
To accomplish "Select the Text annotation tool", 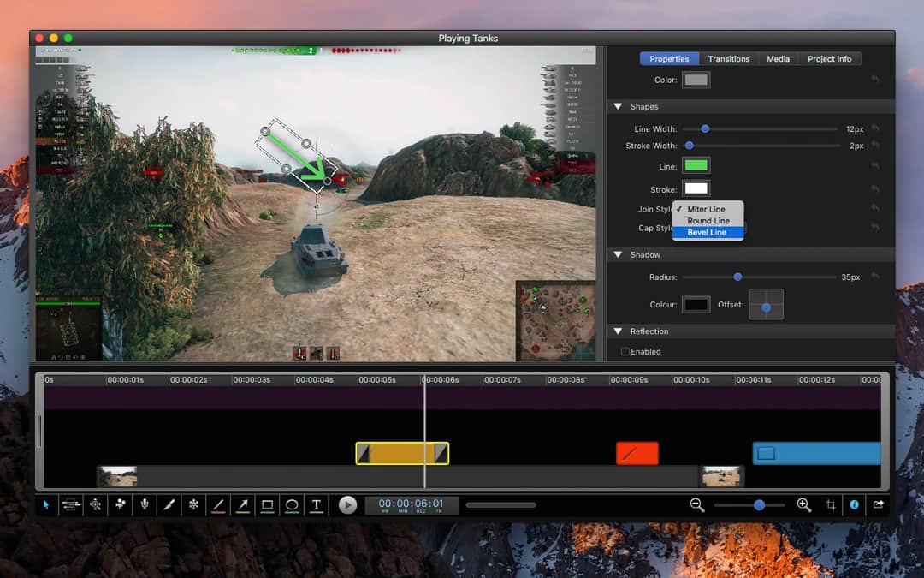I will point(316,505).
